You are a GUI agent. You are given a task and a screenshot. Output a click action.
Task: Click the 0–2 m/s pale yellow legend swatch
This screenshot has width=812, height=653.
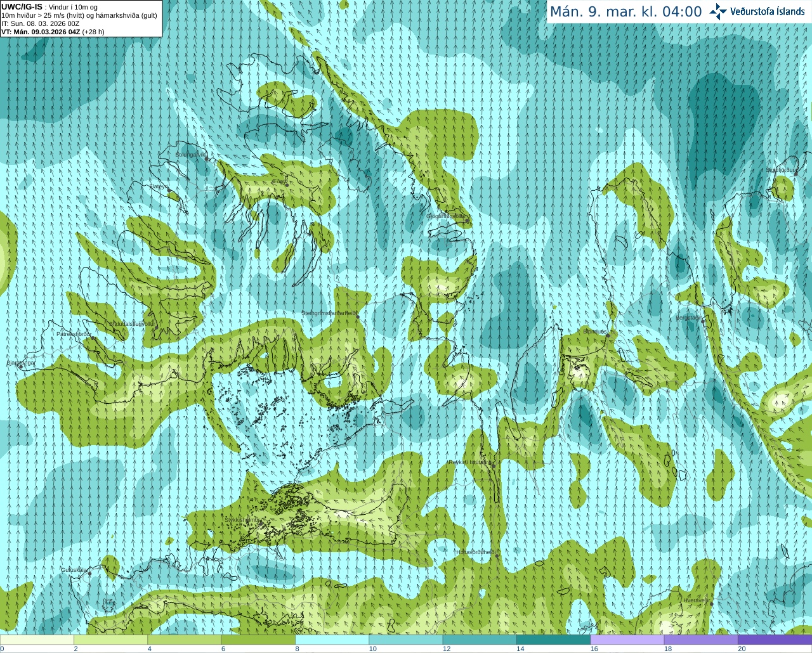[37, 640]
